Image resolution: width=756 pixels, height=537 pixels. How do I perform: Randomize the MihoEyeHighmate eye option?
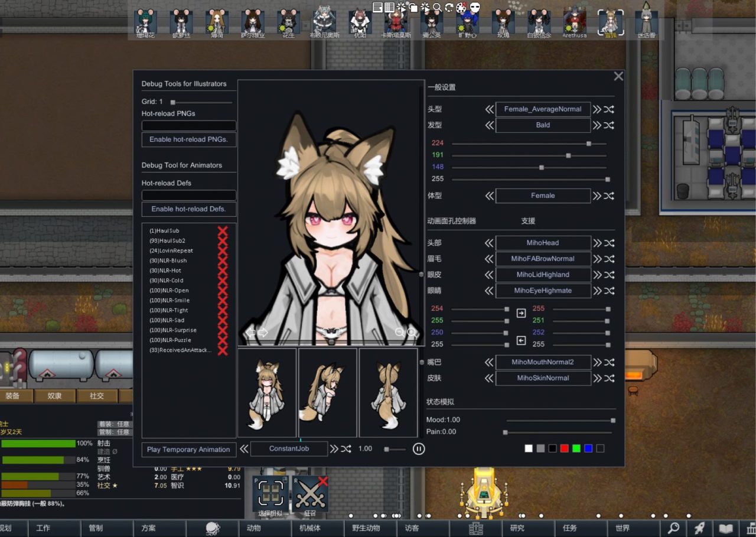coord(609,291)
